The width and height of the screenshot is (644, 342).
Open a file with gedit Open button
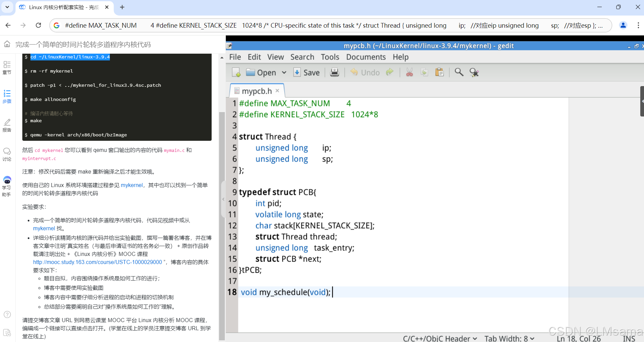point(261,72)
